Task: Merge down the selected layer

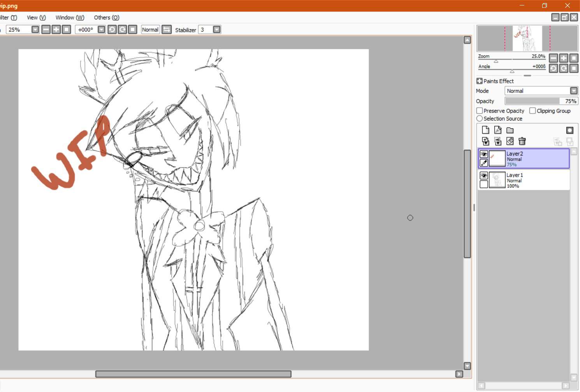Action: pyautogui.click(x=498, y=141)
